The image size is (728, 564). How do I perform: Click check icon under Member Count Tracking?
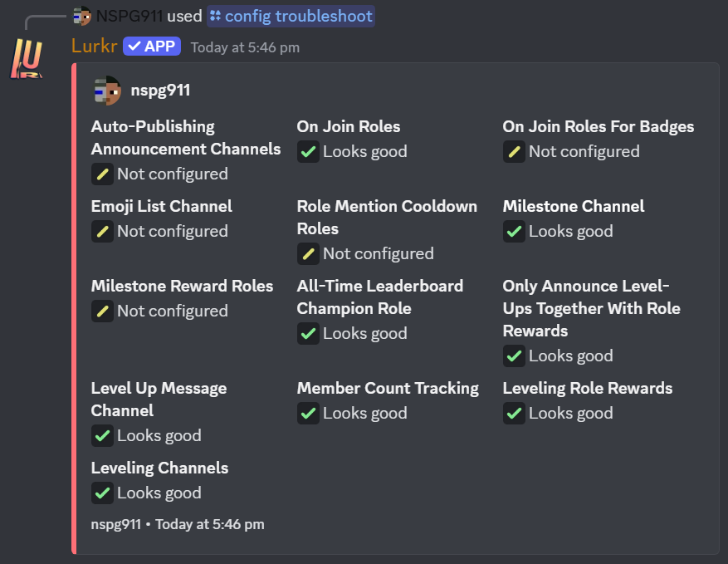[308, 413]
